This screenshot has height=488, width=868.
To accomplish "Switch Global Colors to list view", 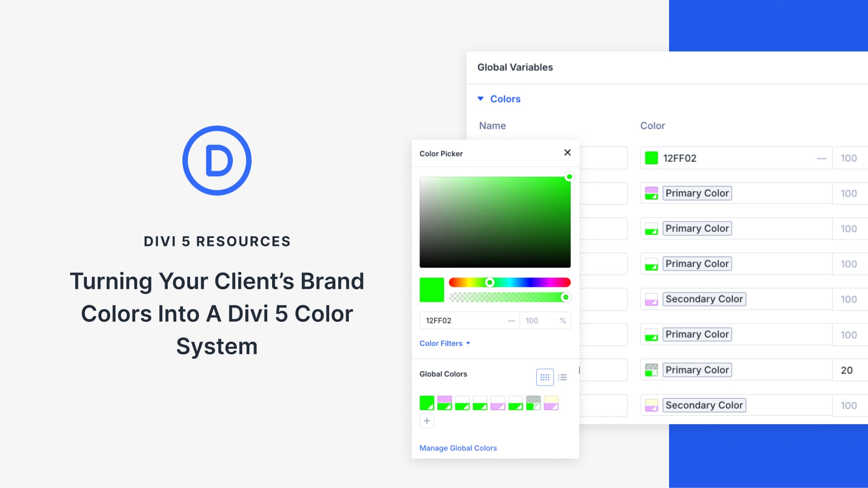I will coord(562,377).
